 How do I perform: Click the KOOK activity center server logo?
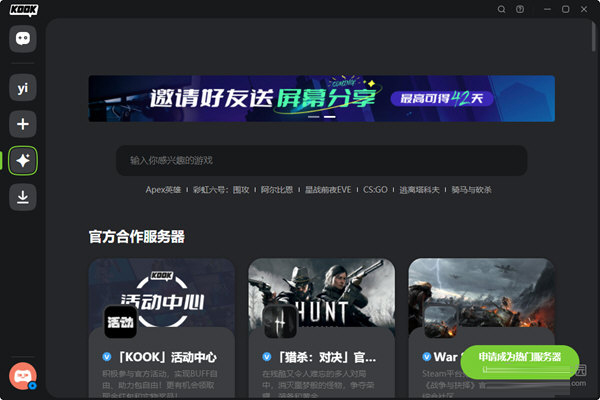coord(120,321)
